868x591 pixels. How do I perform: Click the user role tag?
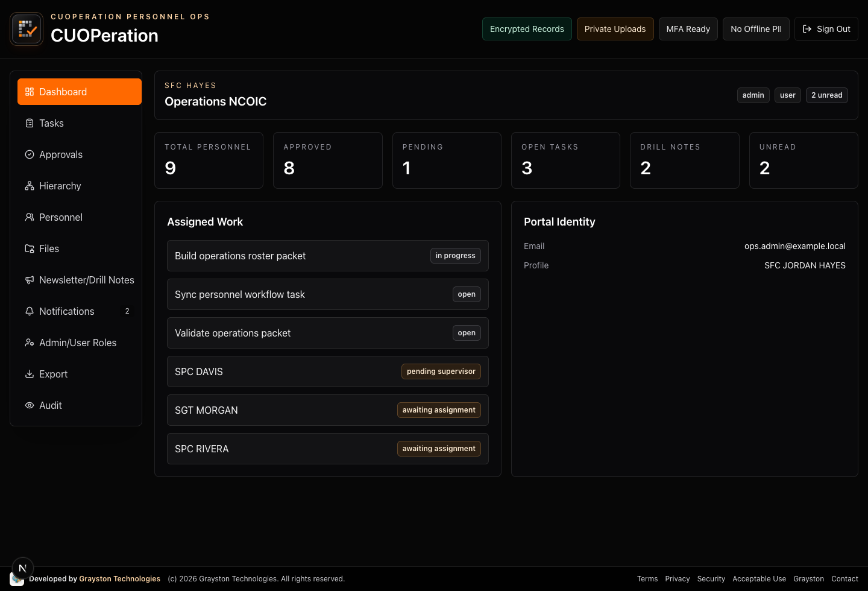point(788,95)
